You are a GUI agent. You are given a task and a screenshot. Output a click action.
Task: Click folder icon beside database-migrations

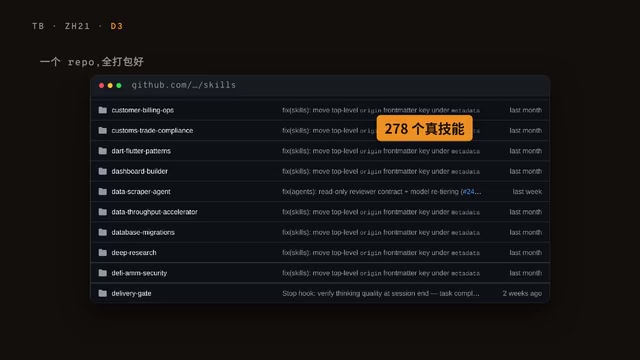coord(102,232)
